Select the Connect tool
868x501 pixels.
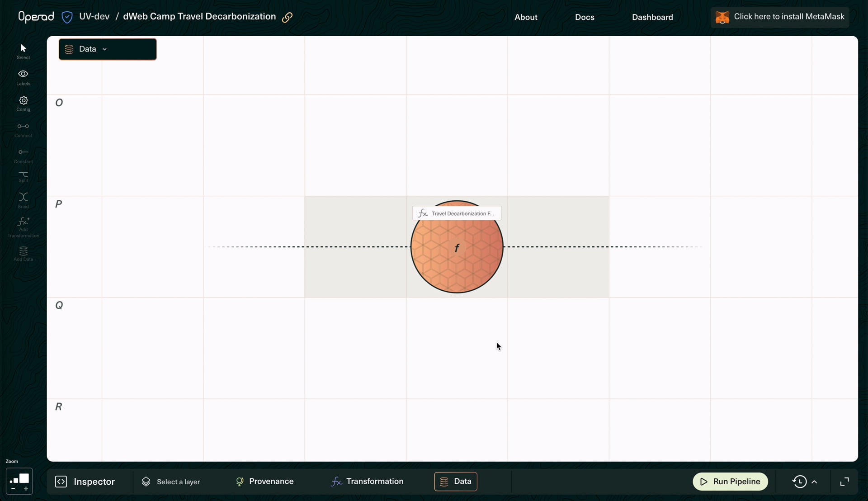click(23, 130)
